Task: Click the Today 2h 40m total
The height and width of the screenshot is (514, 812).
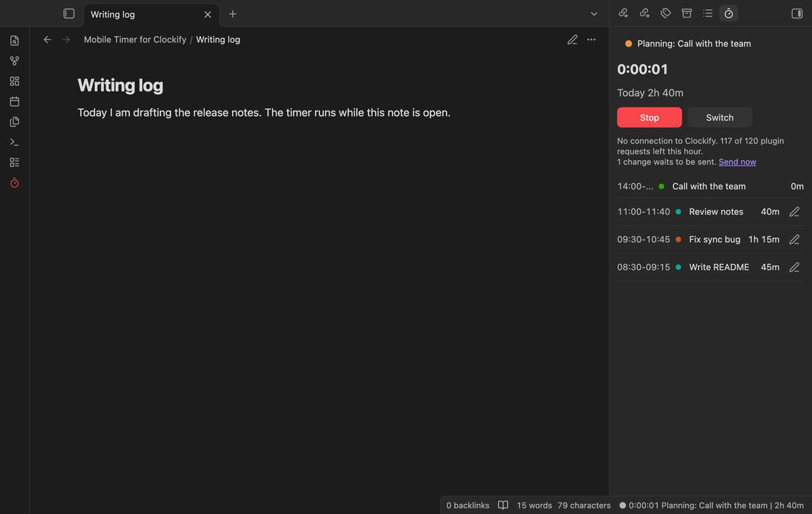Action: pyautogui.click(x=650, y=93)
